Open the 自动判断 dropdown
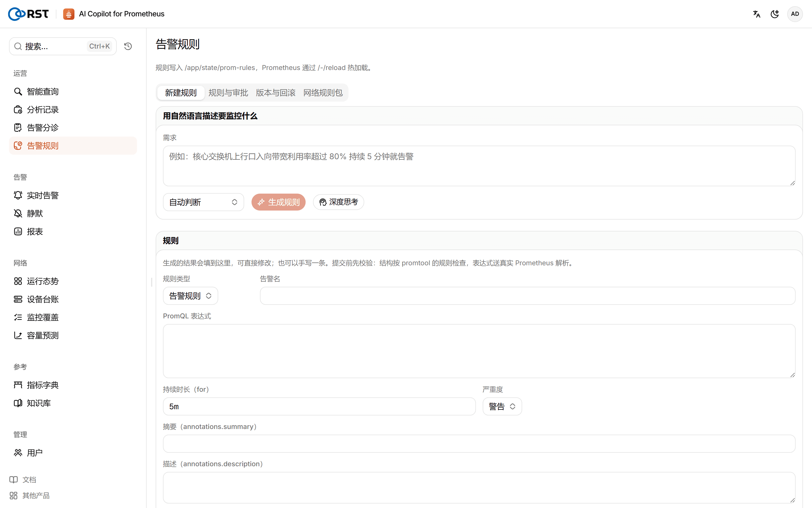 tap(203, 202)
